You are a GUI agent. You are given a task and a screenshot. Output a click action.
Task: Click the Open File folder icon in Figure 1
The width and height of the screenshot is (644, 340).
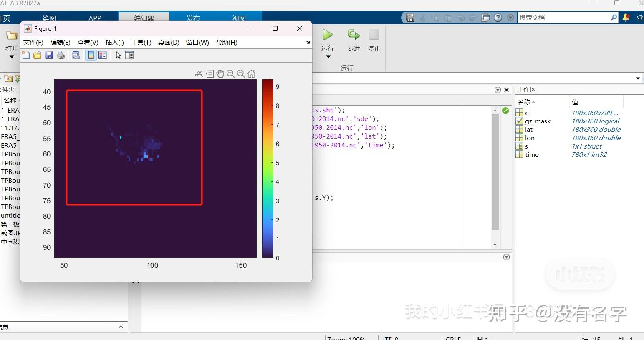[x=37, y=55]
